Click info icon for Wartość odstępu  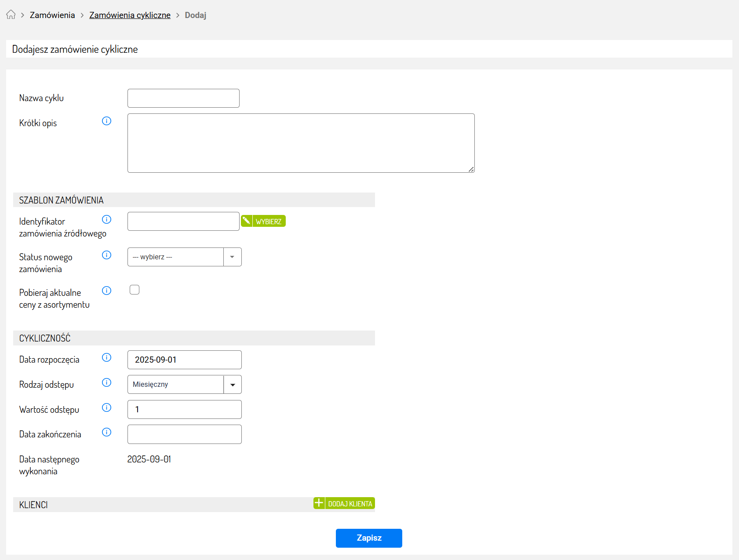pos(106,407)
